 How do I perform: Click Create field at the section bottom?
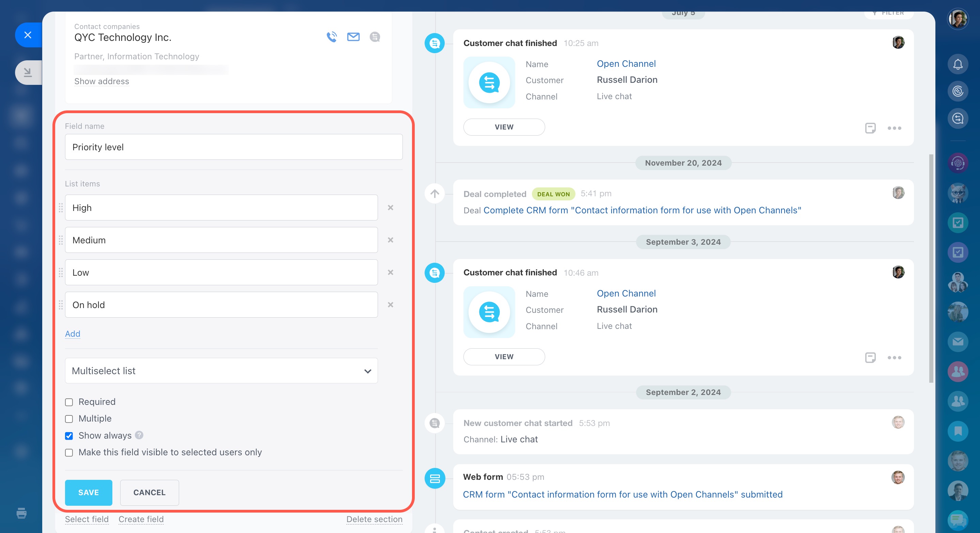tap(141, 519)
